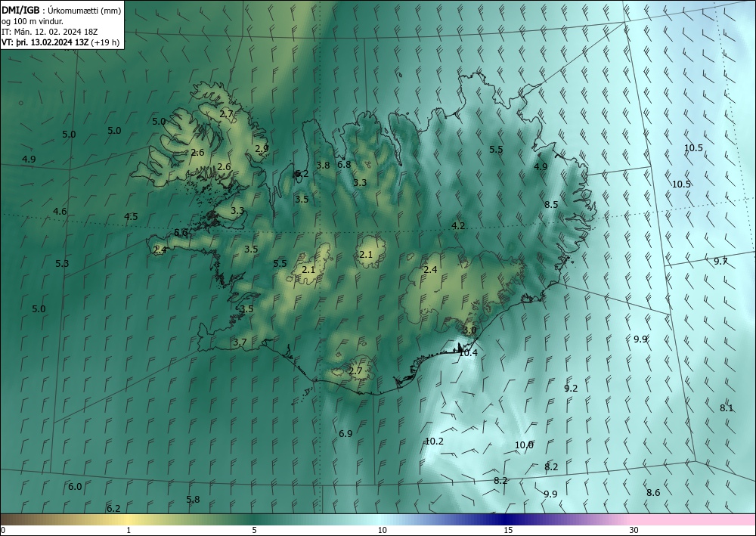Viewport: 756px width, 536px height.
Task: Select the bold 'VT: þri. 13.02.2024 13Z' line
Action: [45, 42]
